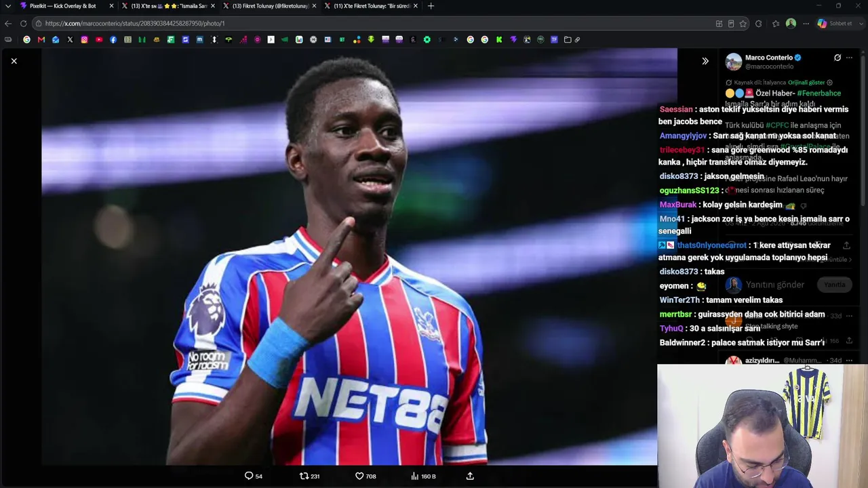Image resolution: width=868 pixels, height=488 pixels.
Task: Open browser settings and more menu
Action: (806, 23)
